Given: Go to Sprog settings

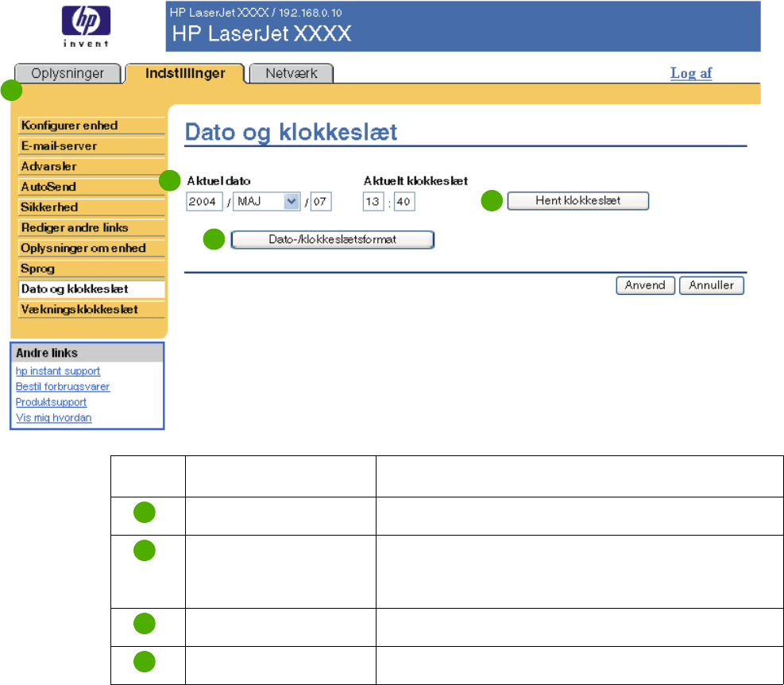Looking at the screenshot, I should 91,269.
